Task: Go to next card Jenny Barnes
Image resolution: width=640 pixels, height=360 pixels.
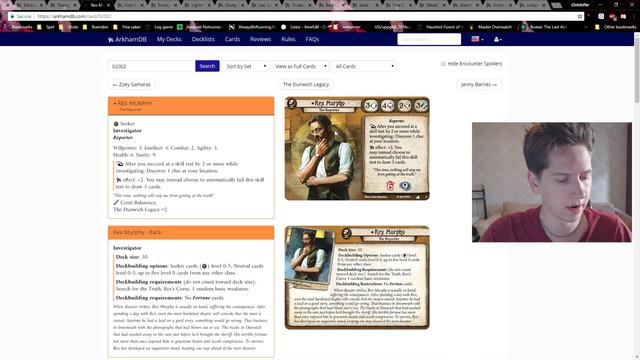Action: (479, 84)
